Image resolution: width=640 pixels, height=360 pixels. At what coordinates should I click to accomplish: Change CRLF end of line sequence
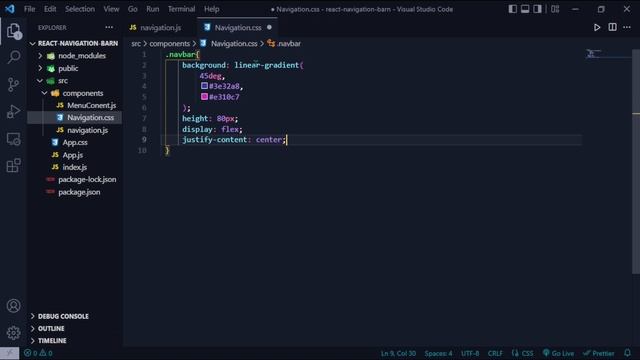pyautogui.click(x=495, y=353)
